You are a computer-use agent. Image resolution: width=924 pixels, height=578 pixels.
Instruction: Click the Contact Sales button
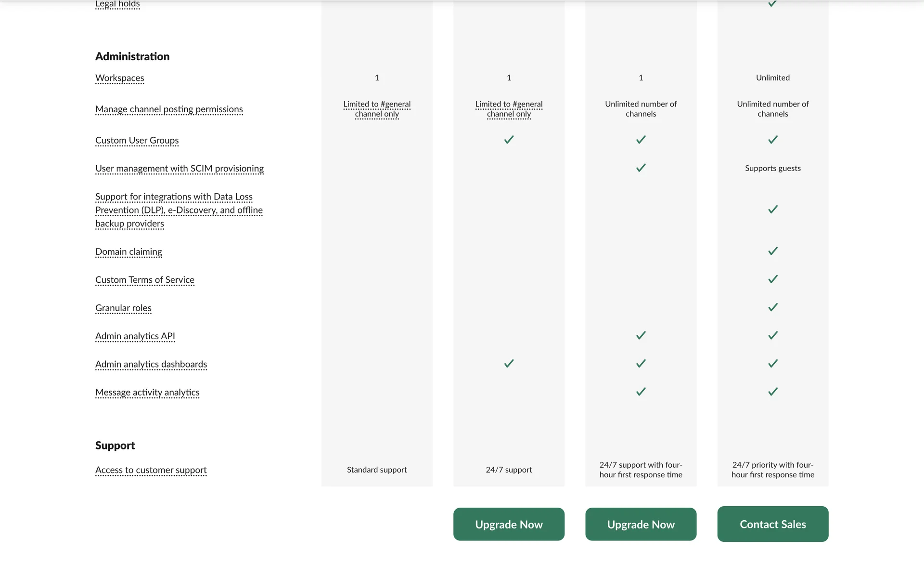tap(772, 524)
